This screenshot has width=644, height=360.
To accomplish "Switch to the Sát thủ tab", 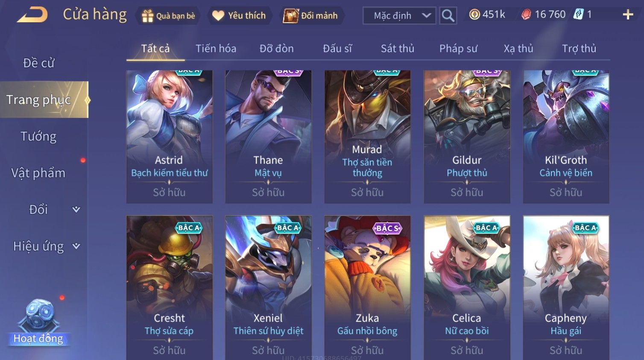I will click(x=397, y=49).
